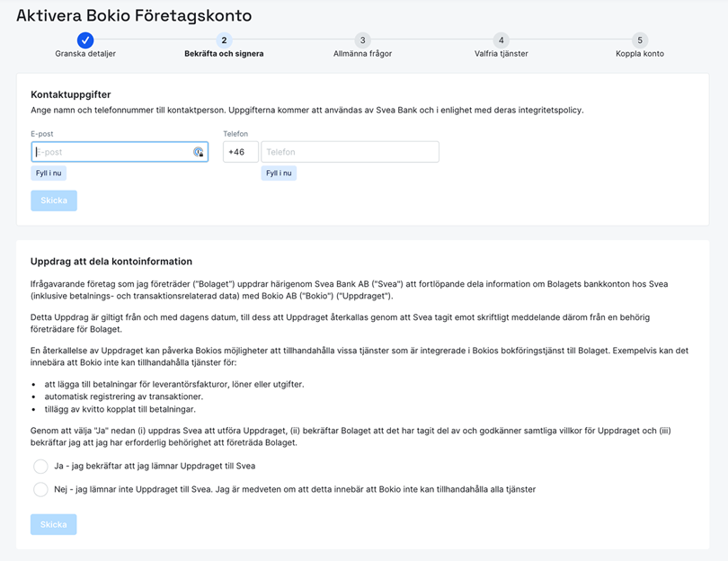Viewport: 728px width, 561px height.
Task: Select "Nej - jag lämnar inte" radio option
Action: click(40, 490)
